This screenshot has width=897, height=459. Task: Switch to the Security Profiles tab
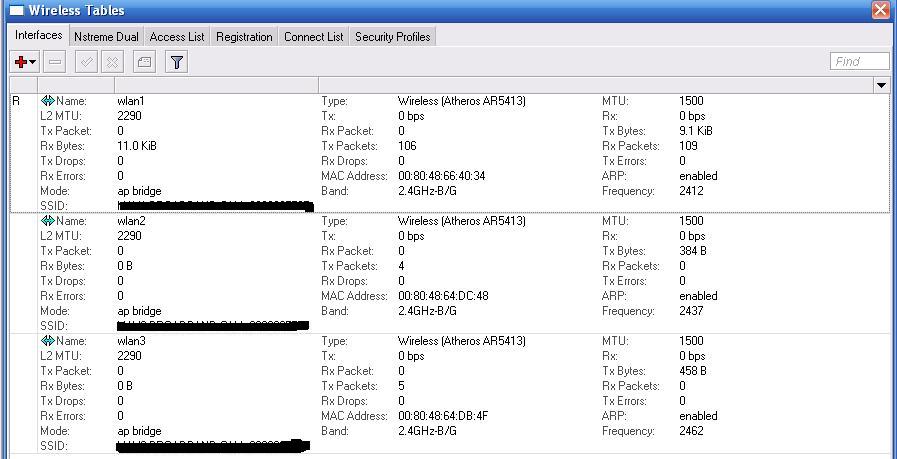click(392, 37)
